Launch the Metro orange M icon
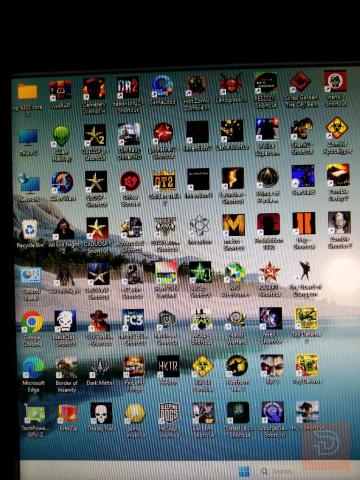Screen dimensions: 360x480 234,225
